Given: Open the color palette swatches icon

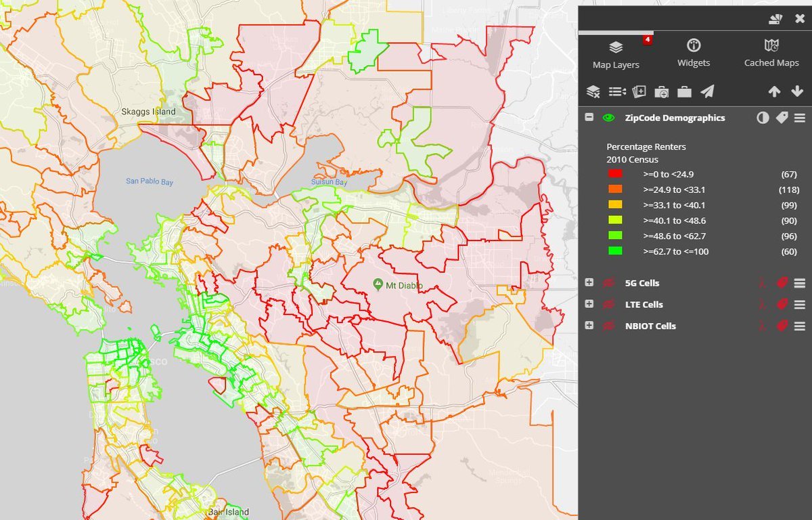Looking at the screenshot, I should coord(775,19).
